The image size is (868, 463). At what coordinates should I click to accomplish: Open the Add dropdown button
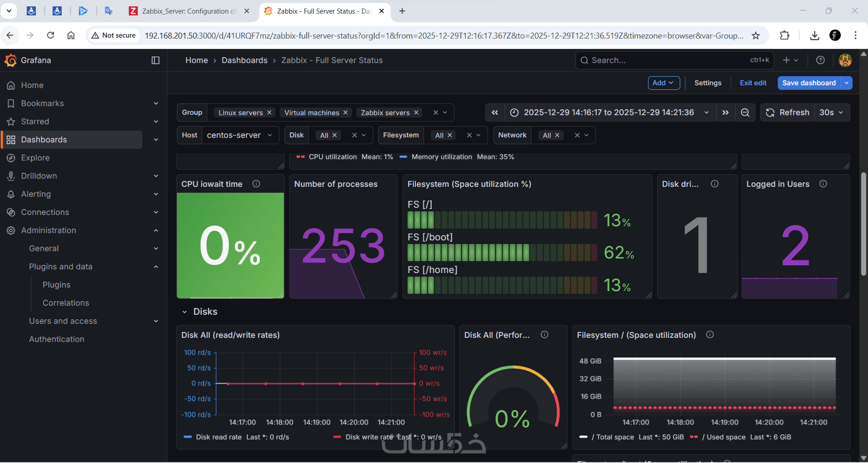pos(663,83)
